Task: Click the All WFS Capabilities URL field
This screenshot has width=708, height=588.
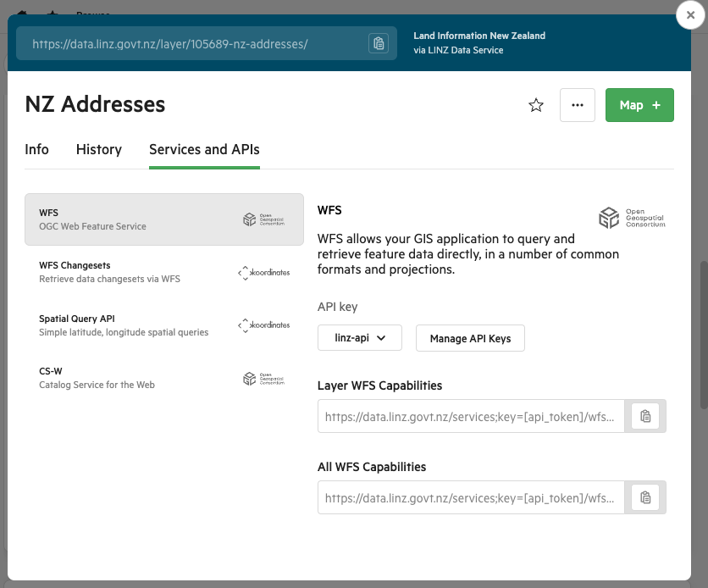Action: (x=471, y=497)
